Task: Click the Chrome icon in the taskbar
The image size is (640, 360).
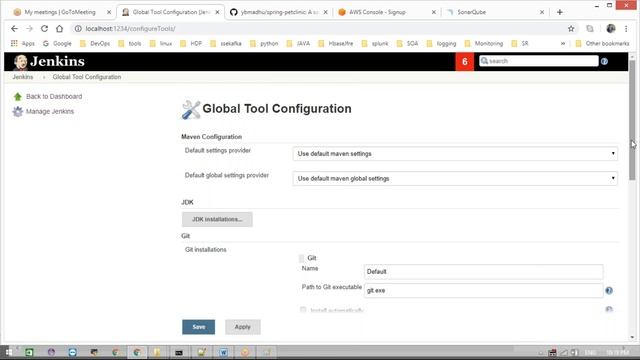Action: click(137, 352)
